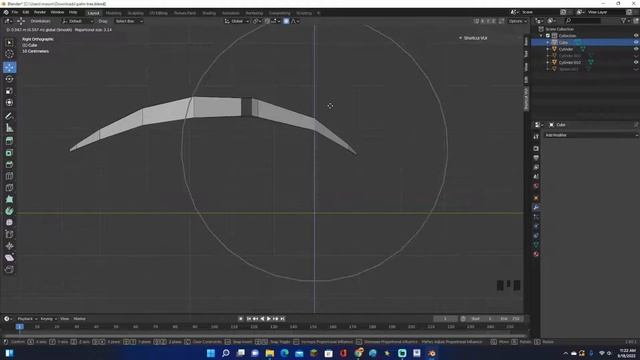The image size is (640, 360).
Task: Open the Keying dropdown in timeline
Action: [48, 319]
